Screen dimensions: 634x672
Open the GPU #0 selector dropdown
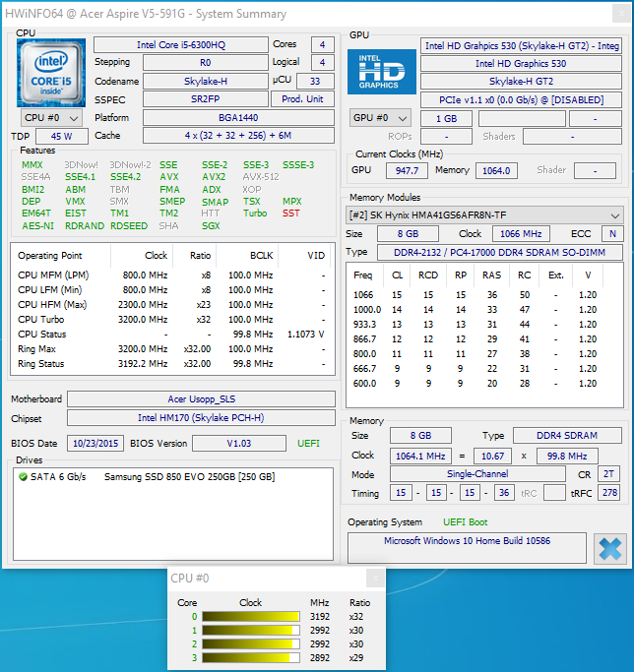pyautogui.click(x=380, y=118)
